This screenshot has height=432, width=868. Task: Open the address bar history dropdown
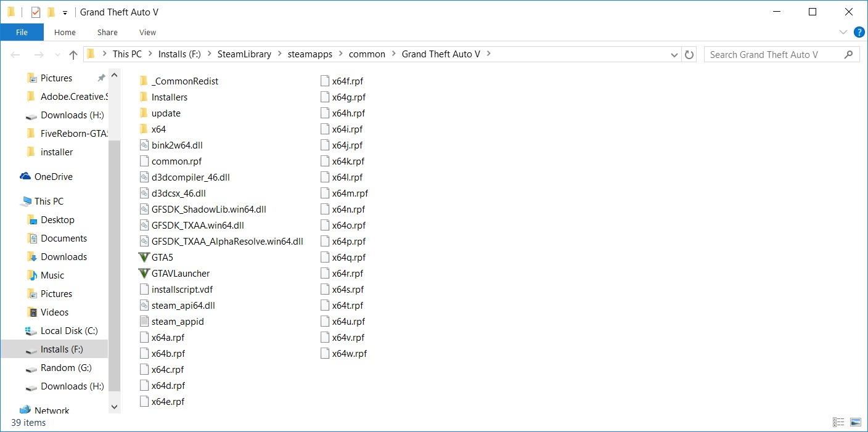674,54
